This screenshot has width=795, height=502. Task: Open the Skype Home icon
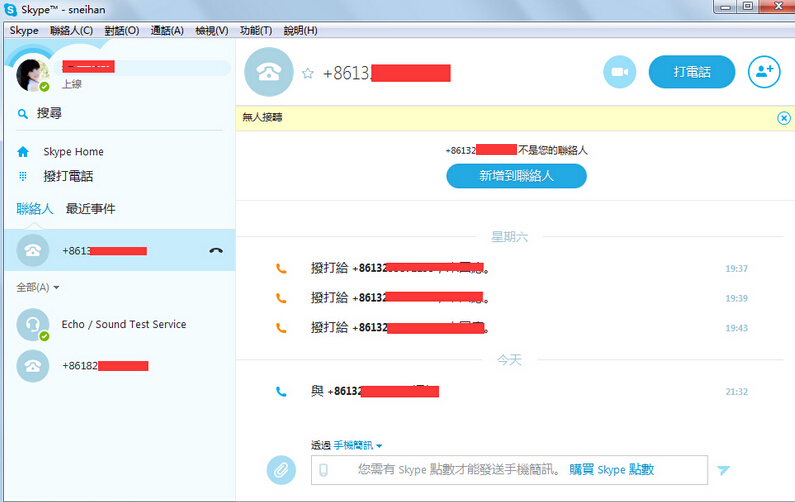point(23,152)
